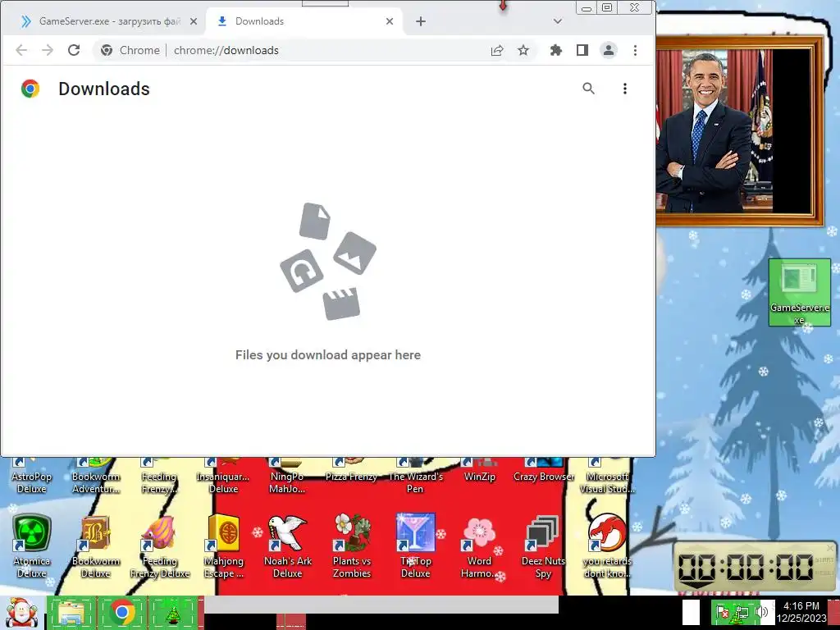Click the Chrome logo beside Downloads heading
Viewport: 840px width, 630px height.
[x=30, y=89]
